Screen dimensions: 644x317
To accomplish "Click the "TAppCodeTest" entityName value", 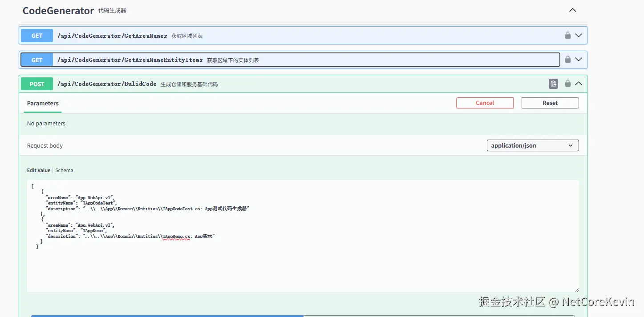I will point(98,203).
